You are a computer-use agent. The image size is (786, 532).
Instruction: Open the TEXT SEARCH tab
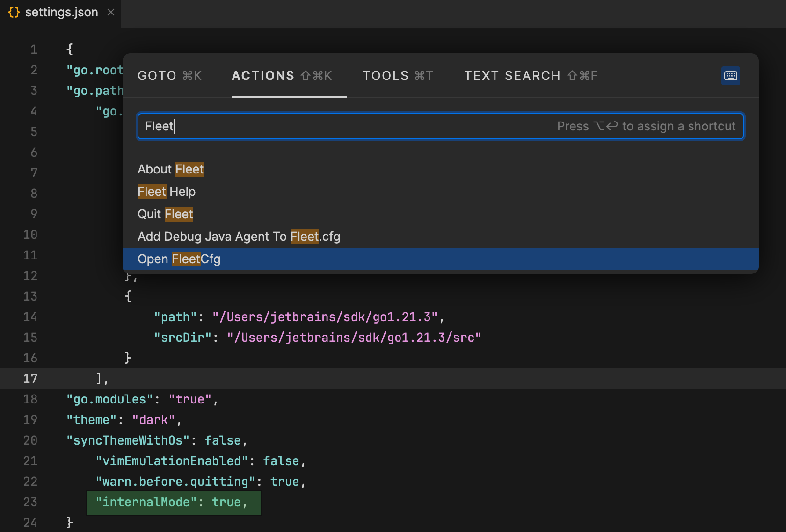tap(512, 75)
